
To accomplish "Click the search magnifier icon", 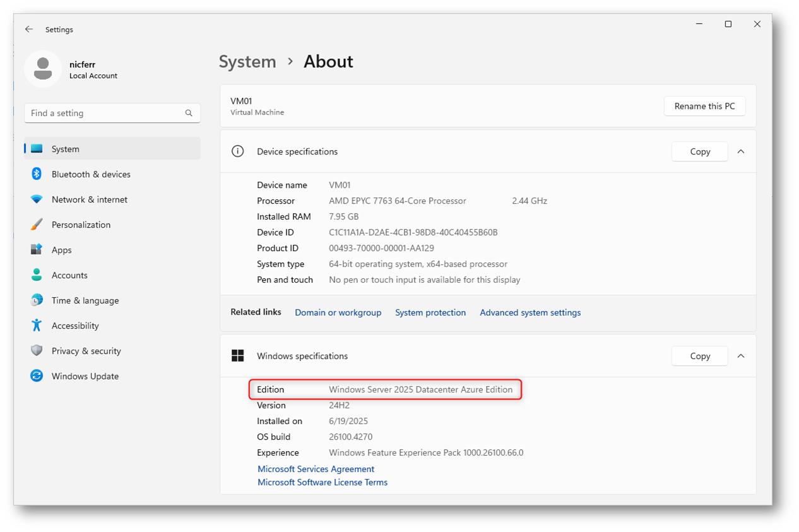I will 189,113.
